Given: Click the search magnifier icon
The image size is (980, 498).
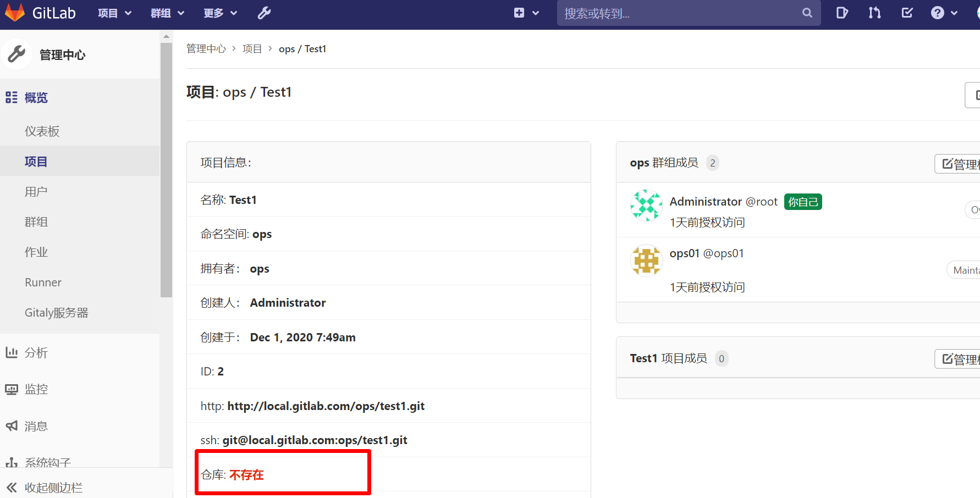Looking at the screenshot, I should pyautogui.click(x=807, y=13).
